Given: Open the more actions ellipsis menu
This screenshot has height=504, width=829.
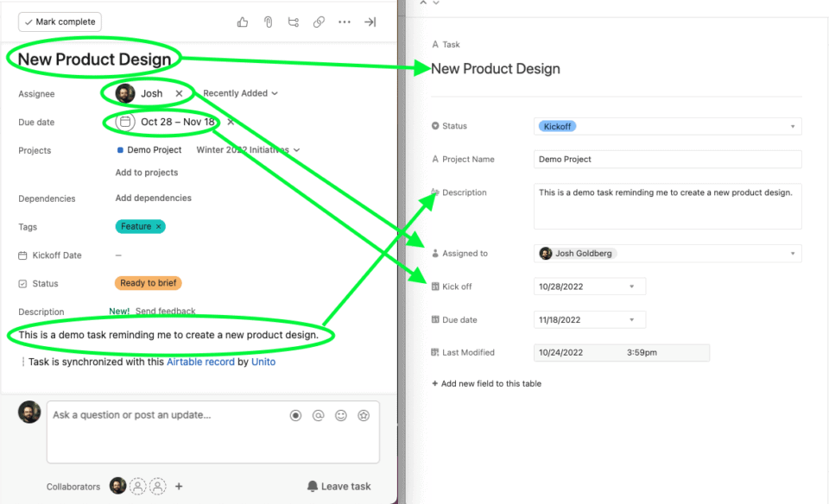Looking at the screenshot, I should tap(345, 22).
